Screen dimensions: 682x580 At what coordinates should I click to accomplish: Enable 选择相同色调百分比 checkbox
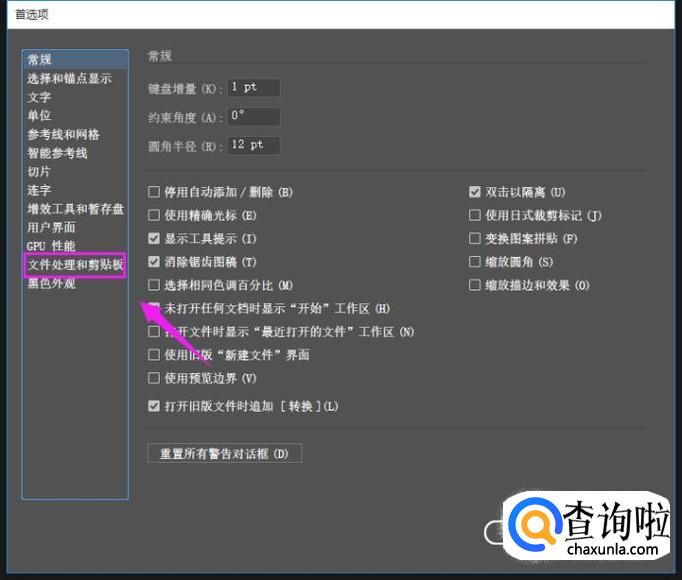tap(154, 285)
